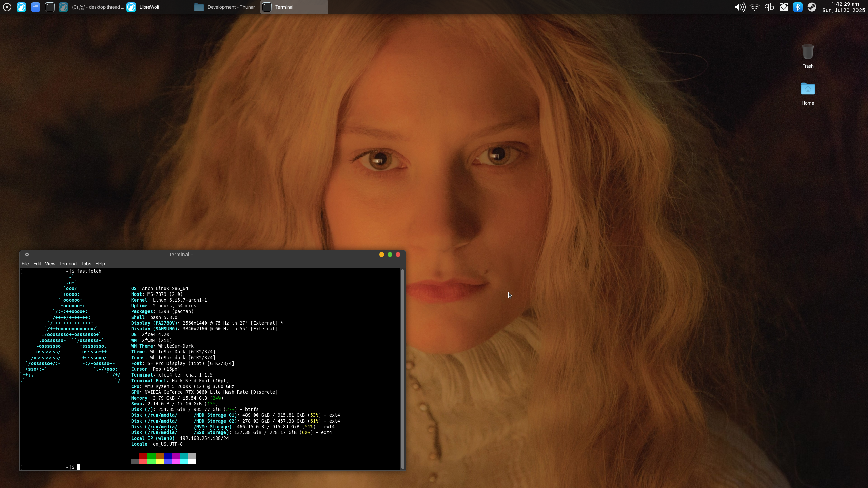The image size is (868, 488).
Task: Open the applications menu circle icon
Action: pos(7,7)
